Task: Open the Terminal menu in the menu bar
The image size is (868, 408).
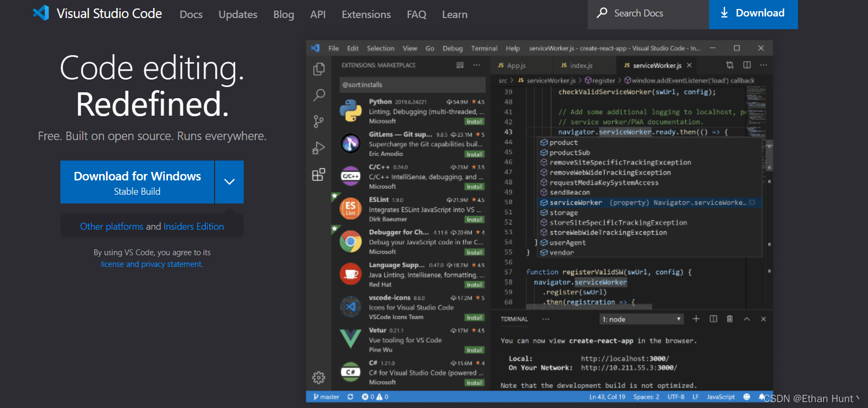Action: [x=484, y=48]
